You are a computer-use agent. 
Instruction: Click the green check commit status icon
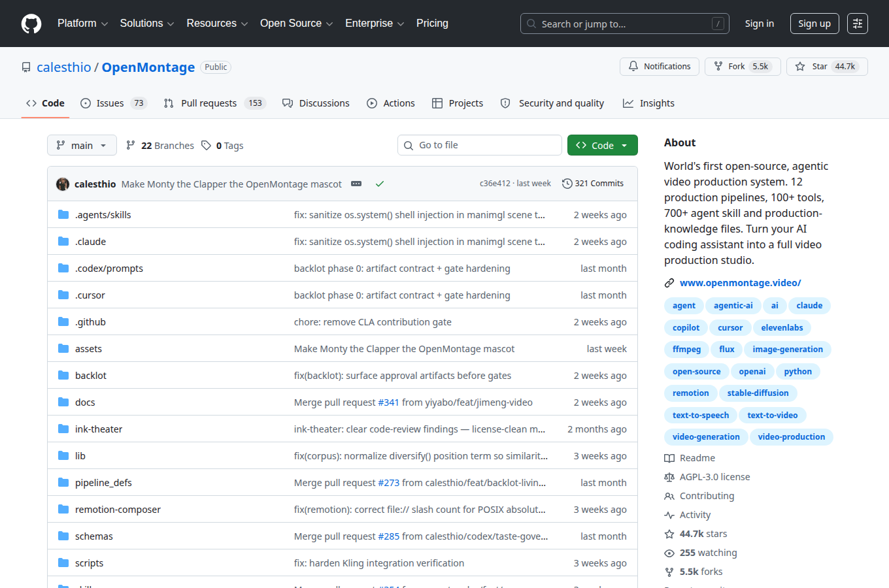pyautogui.click(x=380, y=184)
